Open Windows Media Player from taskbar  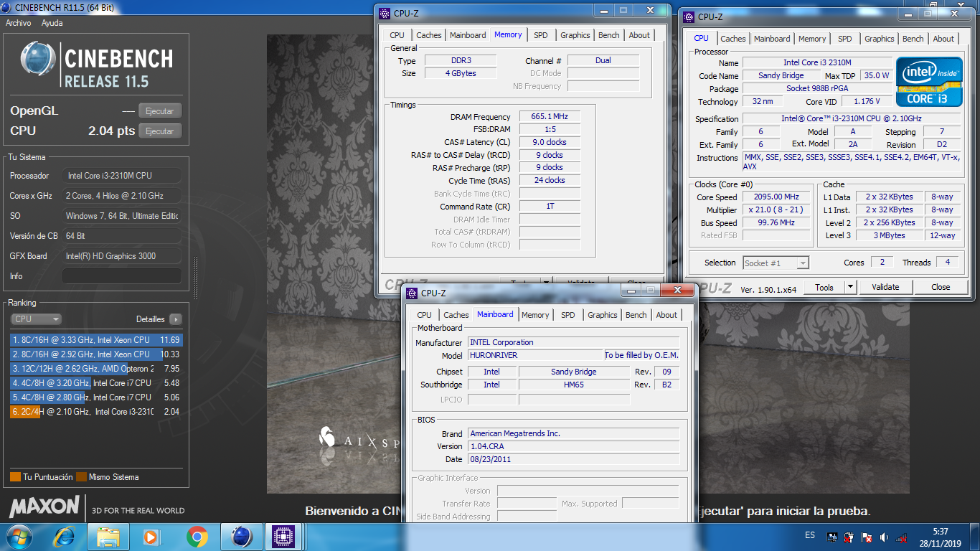(151, 537)
